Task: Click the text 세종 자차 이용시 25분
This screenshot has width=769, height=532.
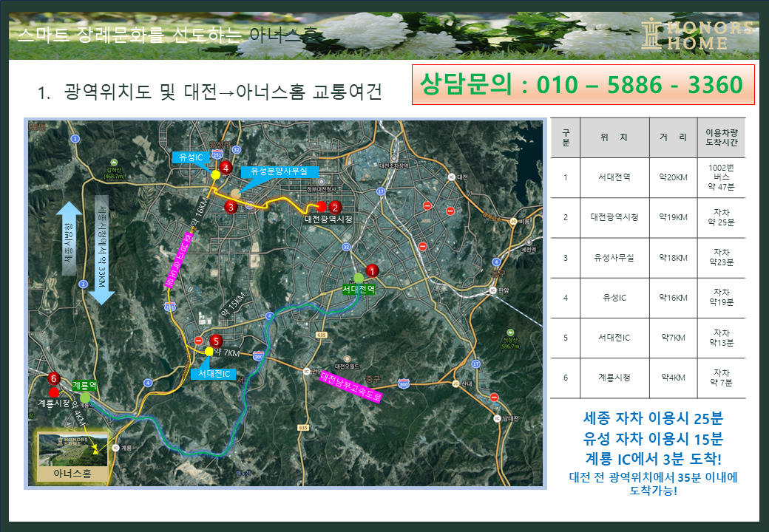Action: (653, 418)
